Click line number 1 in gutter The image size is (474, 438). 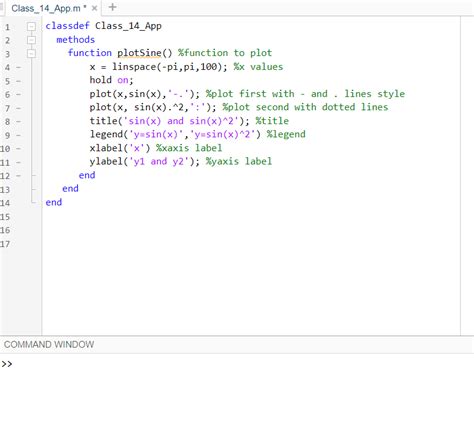tap(7, 27)
